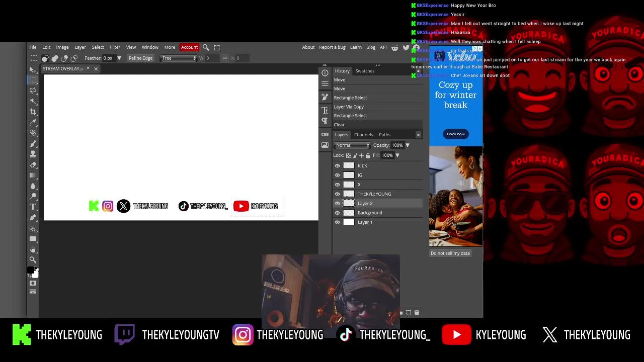Select the Crop tool
Viewport: 644px width, 362px height.
[x=33, y=112]
